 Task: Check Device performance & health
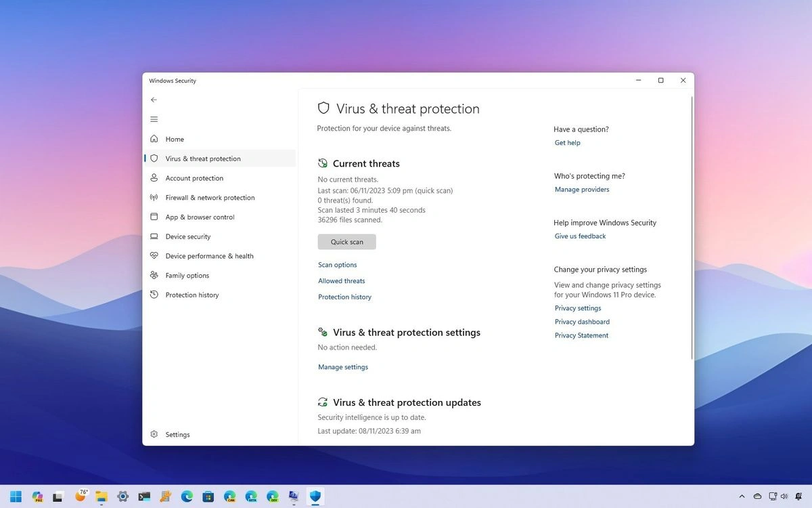(210, 255)
